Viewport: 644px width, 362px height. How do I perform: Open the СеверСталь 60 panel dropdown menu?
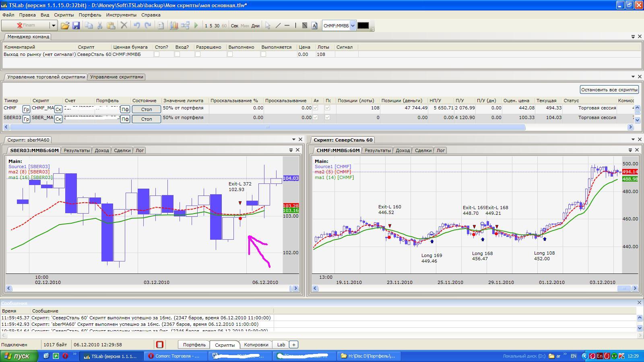click(633, 140)
